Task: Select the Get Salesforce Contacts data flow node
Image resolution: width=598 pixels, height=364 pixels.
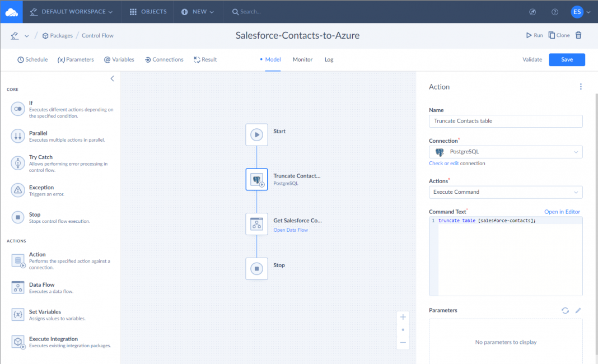Action: pos(256,224)
